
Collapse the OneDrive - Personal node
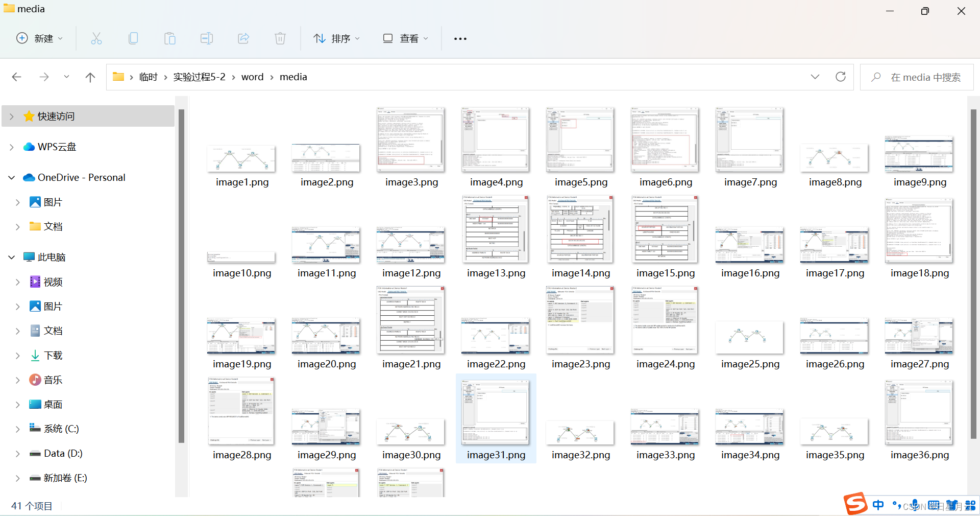(11, 178)
